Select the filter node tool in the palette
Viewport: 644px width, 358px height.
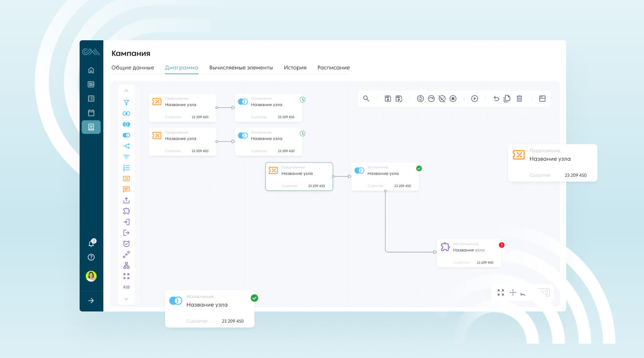click(x=127, y=102)
